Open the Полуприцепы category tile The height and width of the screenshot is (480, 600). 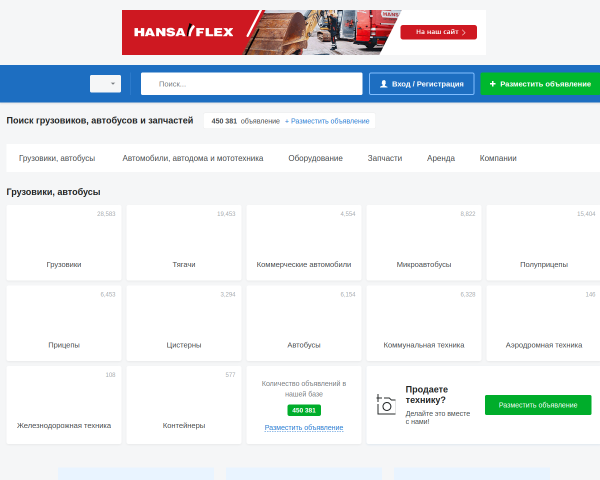(x=543, y=243)
